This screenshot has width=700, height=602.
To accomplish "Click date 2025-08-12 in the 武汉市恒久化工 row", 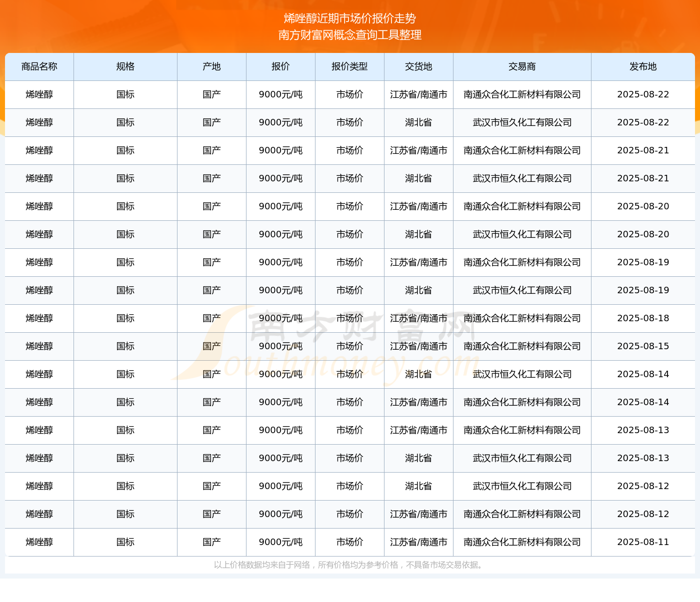I will pyautogui.click(x=643, y=486).
